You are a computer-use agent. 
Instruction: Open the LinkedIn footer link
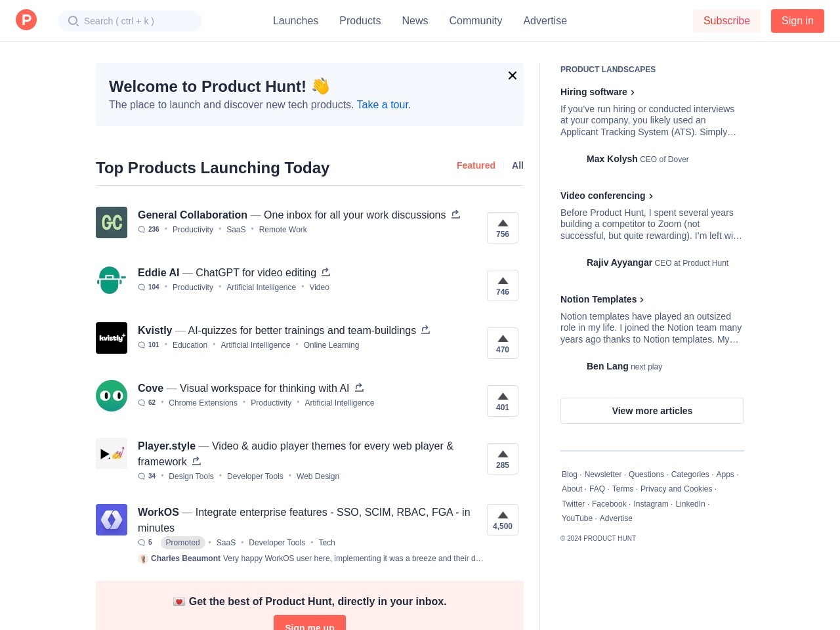(690, 504)
